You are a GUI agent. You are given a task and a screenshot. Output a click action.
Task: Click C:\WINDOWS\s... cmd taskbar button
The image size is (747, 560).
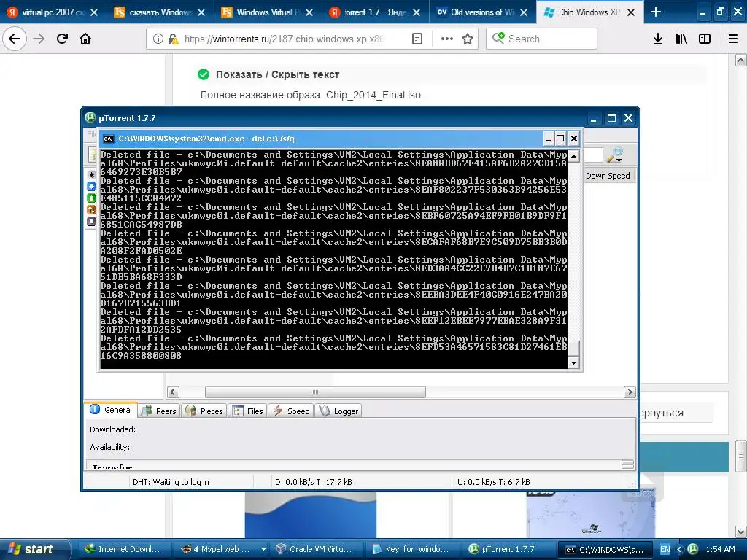[605, 550]
